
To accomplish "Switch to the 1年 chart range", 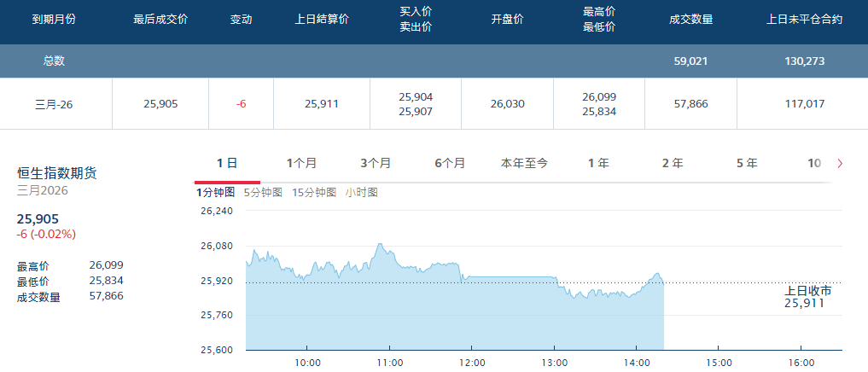I will tap(598, 163).
